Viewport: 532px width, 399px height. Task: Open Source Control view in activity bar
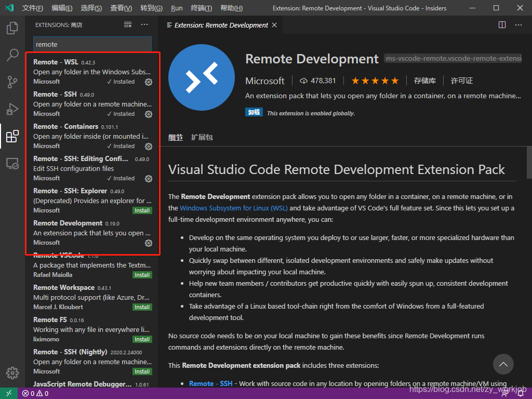tap(12, 82)
